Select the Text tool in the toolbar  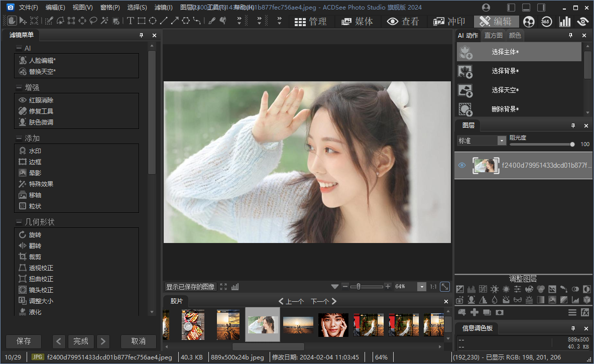pos(130,21)
